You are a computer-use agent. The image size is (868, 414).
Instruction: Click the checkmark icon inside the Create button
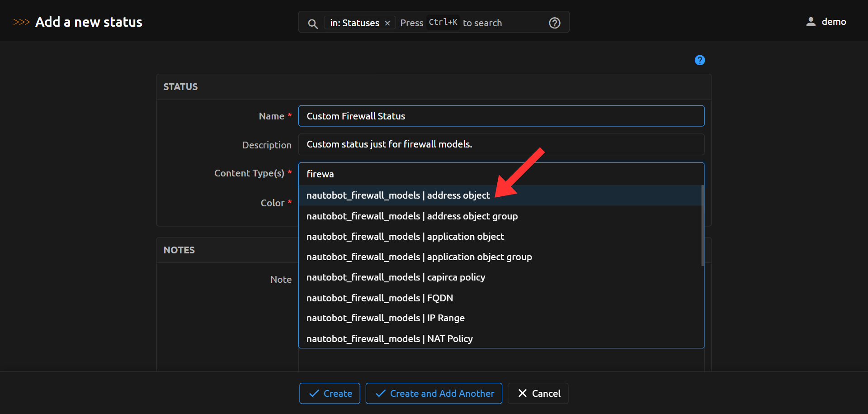pyautogui.click(x=314, y=393)
